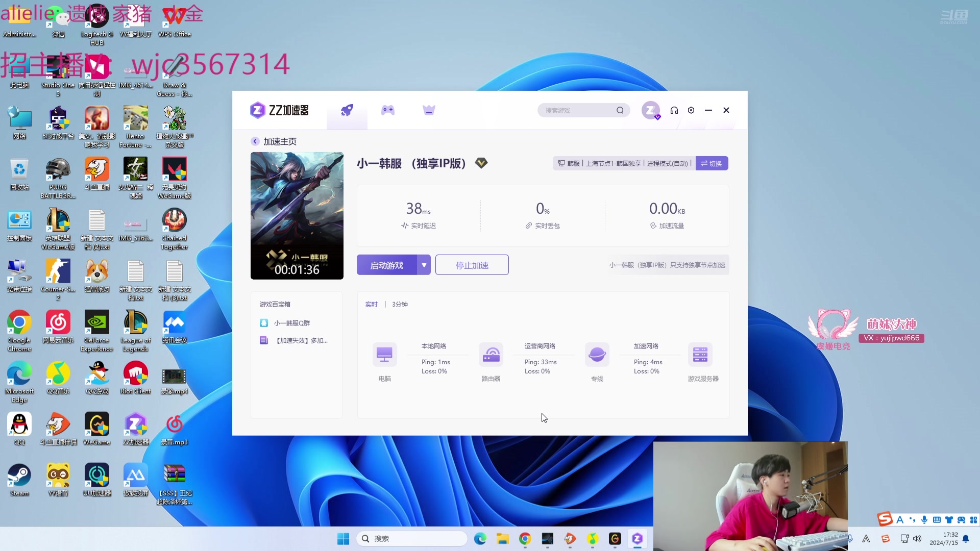The height and width of the screenshot is (551, 980).
Task: Click the volume icon in system tray
Action: (x=917, y=539)
